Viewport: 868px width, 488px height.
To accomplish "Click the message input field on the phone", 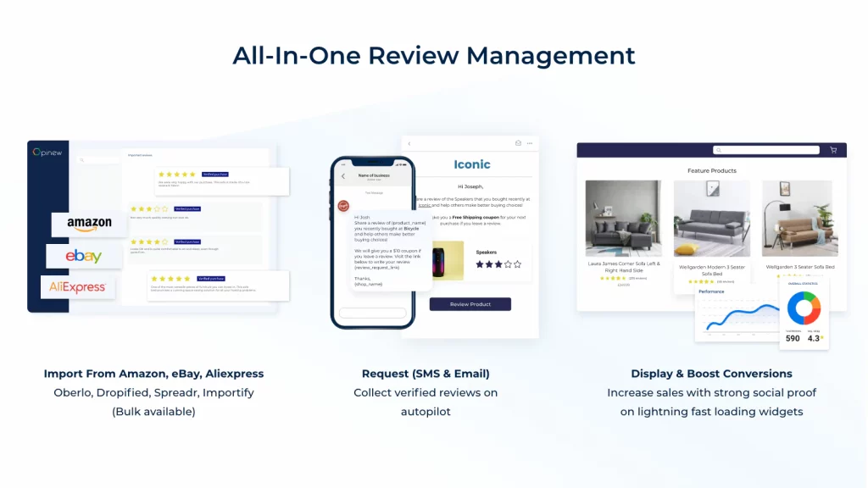I will (x=373, y=313).
